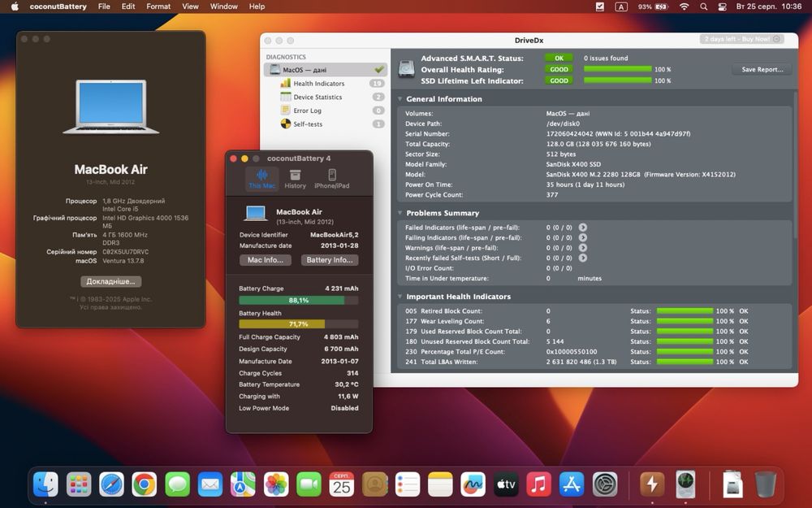Click the Battery Info... button

pos(330,260)
